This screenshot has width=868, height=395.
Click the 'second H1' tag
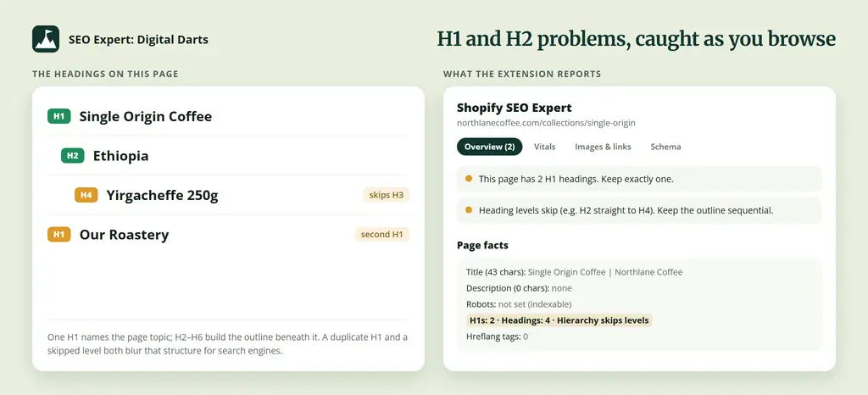point(382,235)
